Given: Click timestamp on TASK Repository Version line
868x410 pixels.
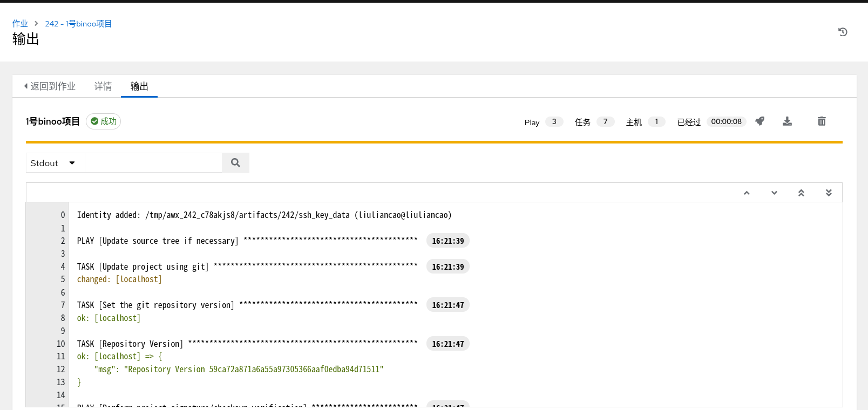Looking at the screenshot, I should pyautogui.click(x=448, y=344).
